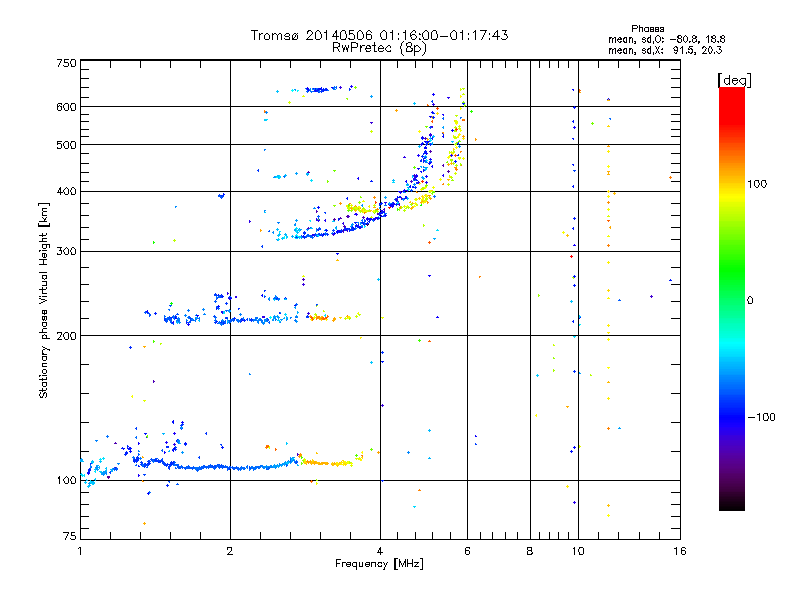
Task: Click the x-axis tick label "1"
Action: pyautogui.click(x=80, y=551)
